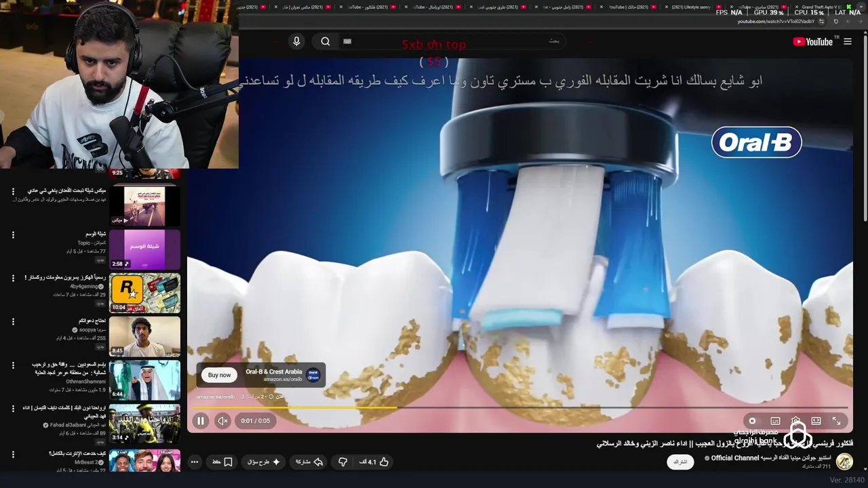Open the Fahad al3aibani 3:14 video thumbnail

(145, 423)
